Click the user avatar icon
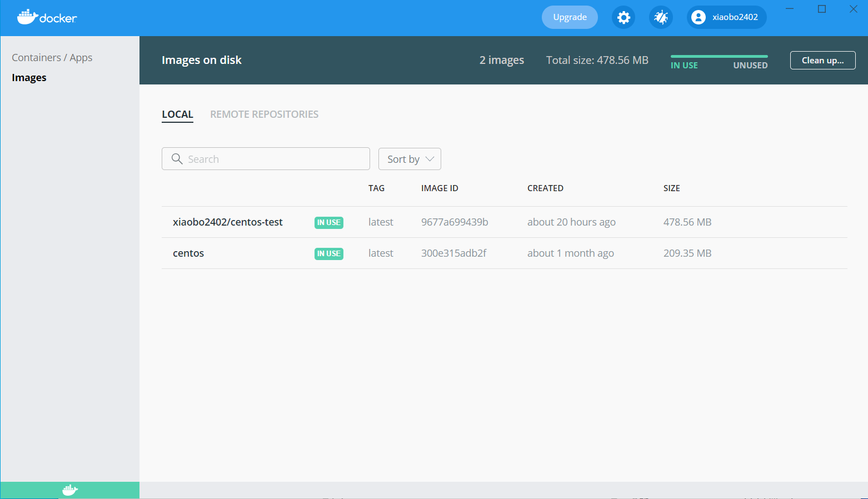Image resolution: width=868 pixels, height=499 pixels. (x=698, y=17)
